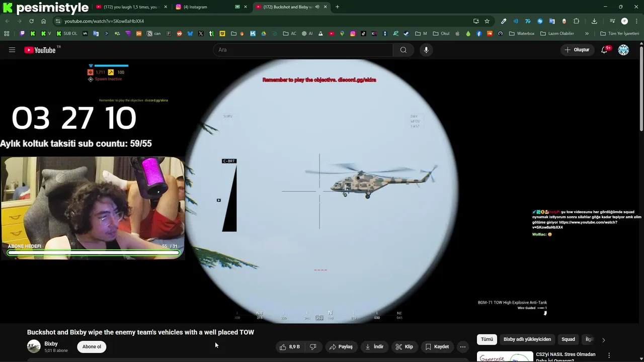Go to the YouTube home logo
This screenshot has width=644, height=362.
40,50
